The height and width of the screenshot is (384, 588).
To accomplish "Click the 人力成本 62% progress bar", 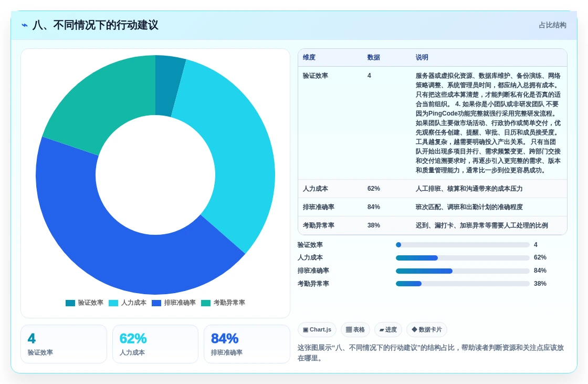I will (x=463, y=258).
